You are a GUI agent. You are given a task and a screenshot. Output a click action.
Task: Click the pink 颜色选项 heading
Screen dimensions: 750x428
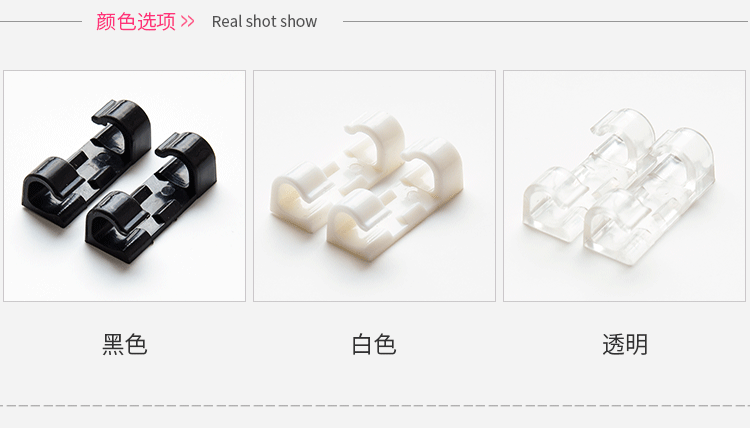136,22
